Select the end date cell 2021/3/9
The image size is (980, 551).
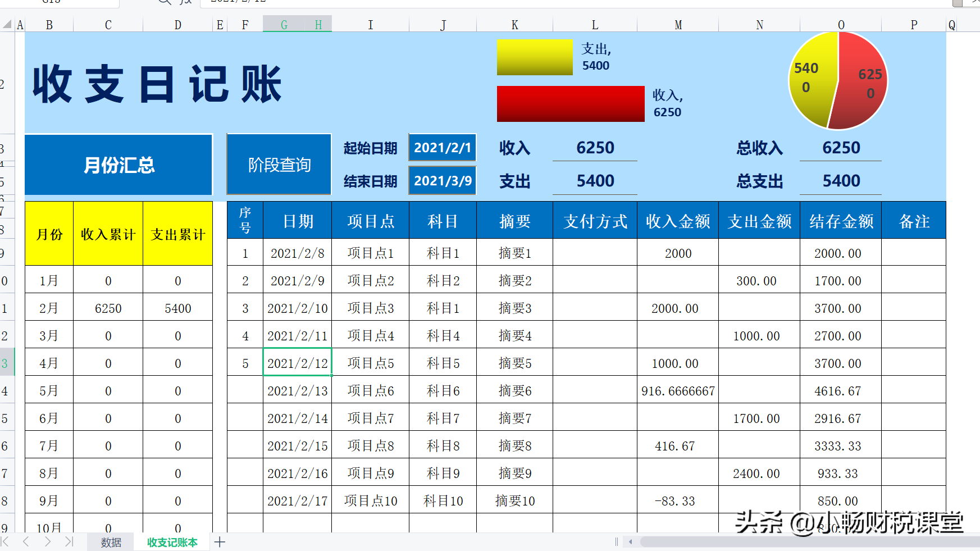click(442, 180)
